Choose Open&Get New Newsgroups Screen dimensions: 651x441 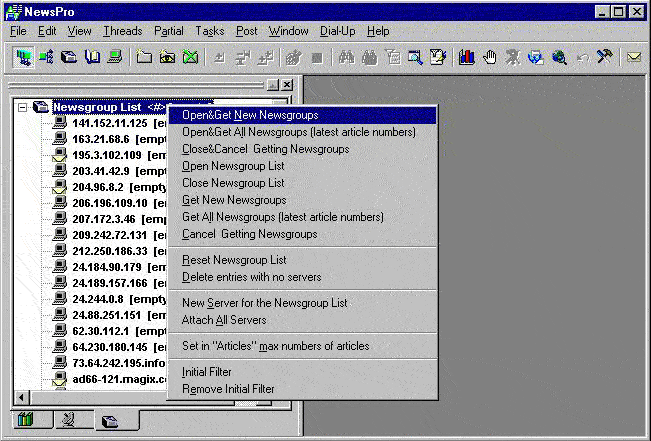click(x=303, y=115)
